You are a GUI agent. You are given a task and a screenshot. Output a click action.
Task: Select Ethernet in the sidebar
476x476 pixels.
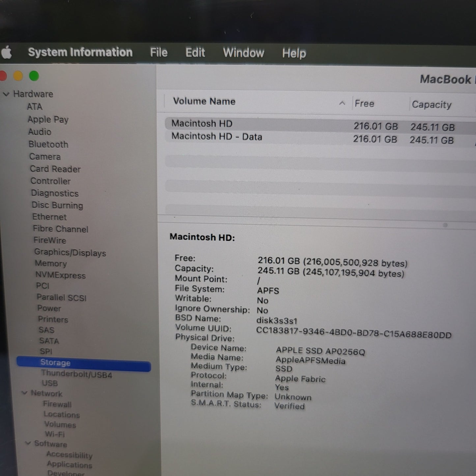coord(49,217)
